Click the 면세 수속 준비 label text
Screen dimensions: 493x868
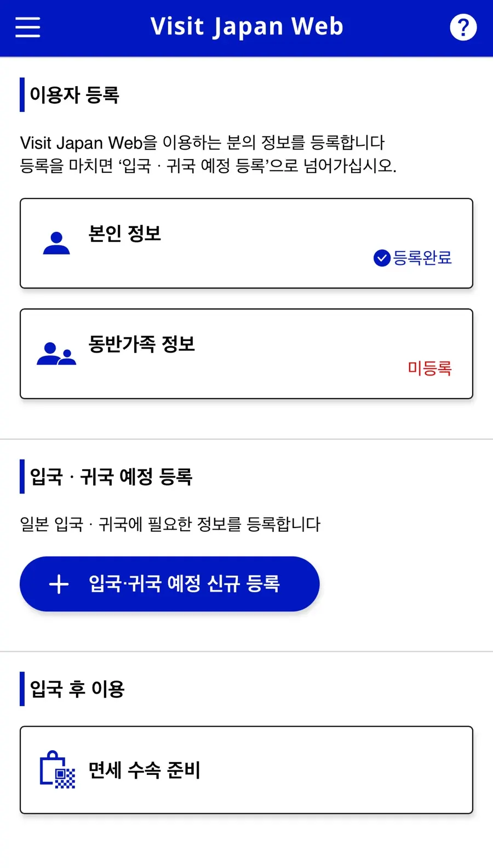[145, 770]
